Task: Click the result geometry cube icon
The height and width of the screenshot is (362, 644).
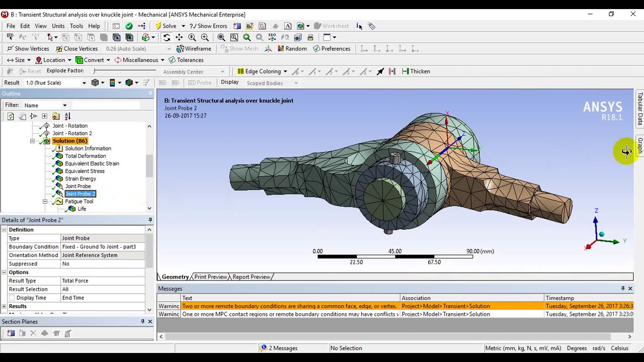Action: (95, 83)
